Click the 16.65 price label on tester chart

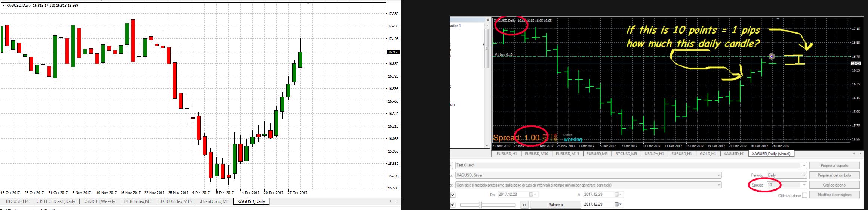coord(856,63)
